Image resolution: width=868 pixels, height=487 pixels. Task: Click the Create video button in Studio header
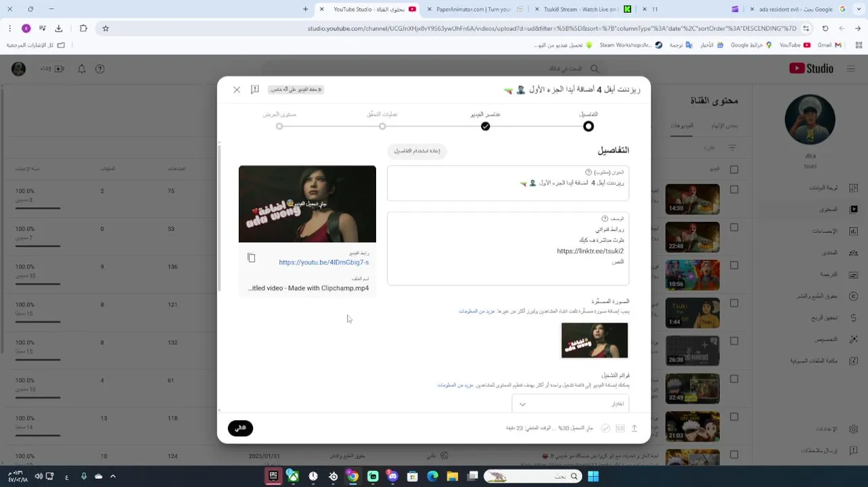[52, 69]
